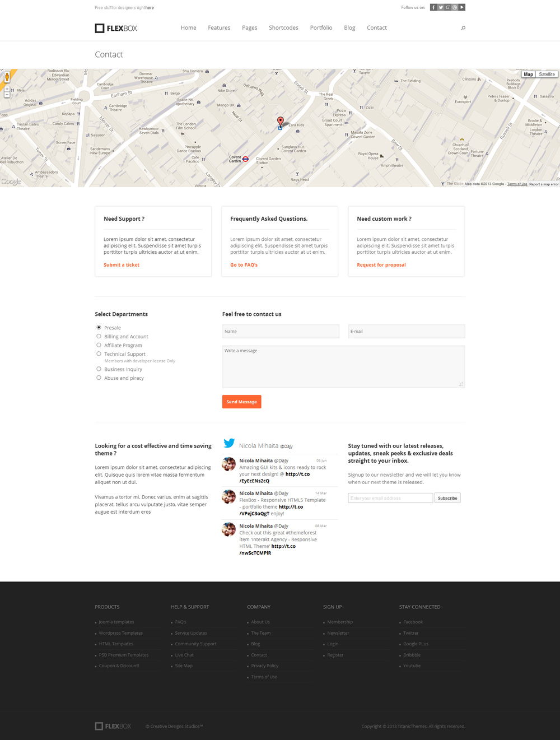The height and width of the screenshot is (740, 560).
Task: Open the Request for proposal link
Action: [381, 264]
